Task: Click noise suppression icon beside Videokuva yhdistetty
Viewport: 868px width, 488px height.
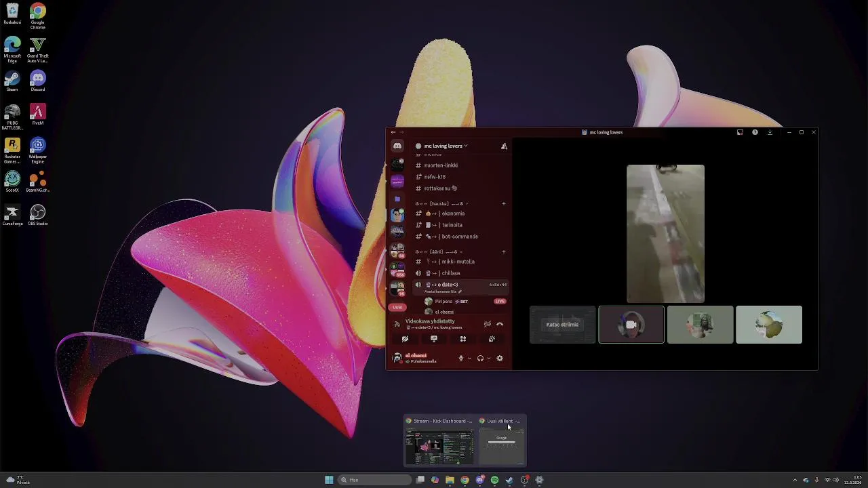Action: tap(488, 325)
